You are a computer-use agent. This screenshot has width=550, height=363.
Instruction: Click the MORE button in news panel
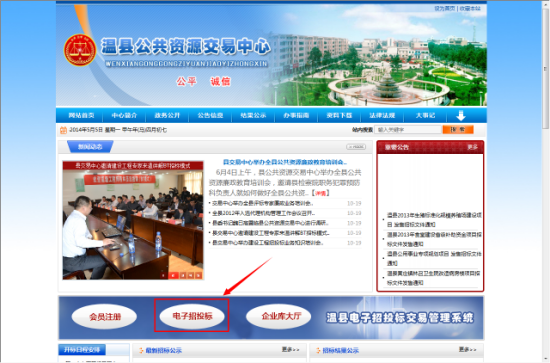(356, 147)
